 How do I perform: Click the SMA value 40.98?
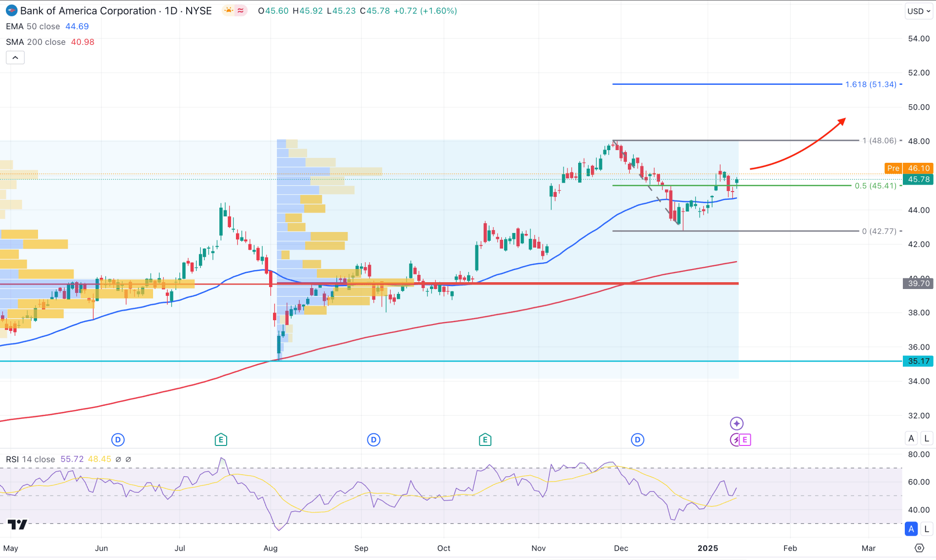coord(83,42)
